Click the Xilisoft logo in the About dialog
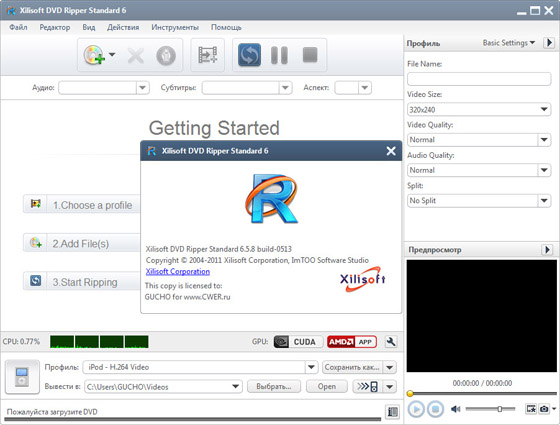This screenshot has width=560, height=425. coord(362,279)
